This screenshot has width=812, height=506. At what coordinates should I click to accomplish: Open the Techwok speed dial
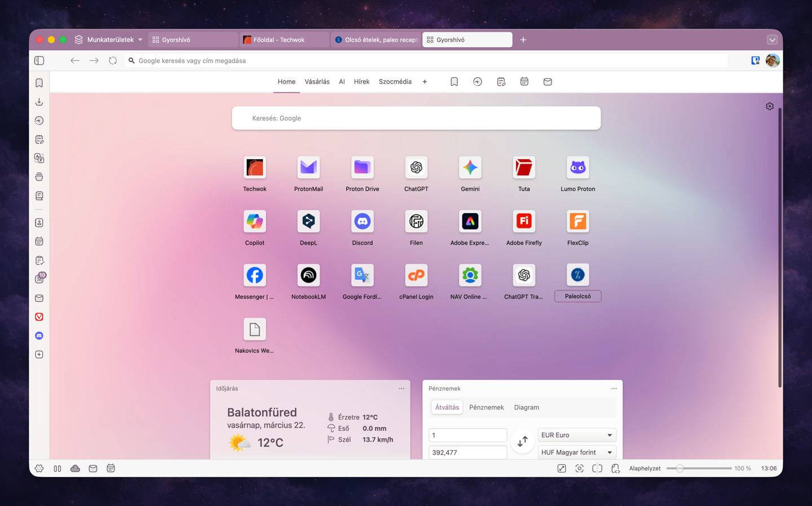click(x=255, y=168)
